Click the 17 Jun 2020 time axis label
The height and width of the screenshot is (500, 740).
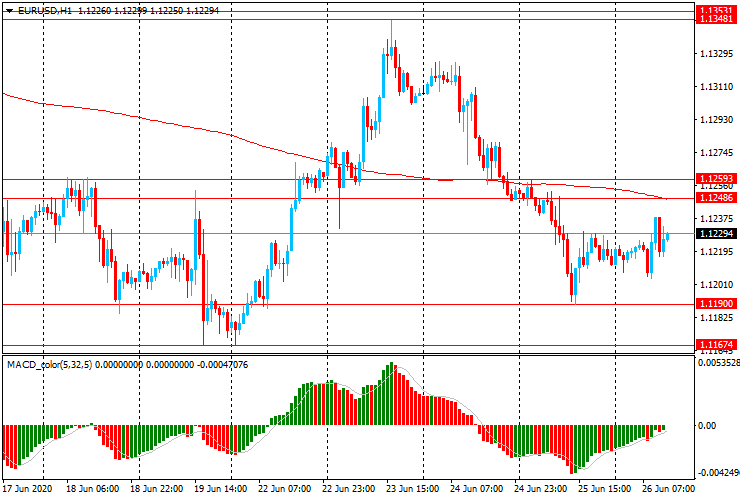coord(27,488)
